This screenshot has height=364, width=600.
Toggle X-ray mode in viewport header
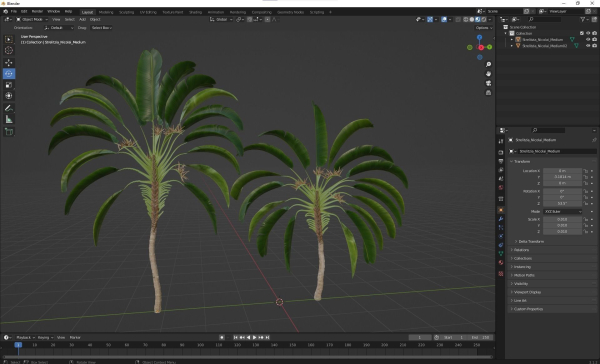(458, 20)
